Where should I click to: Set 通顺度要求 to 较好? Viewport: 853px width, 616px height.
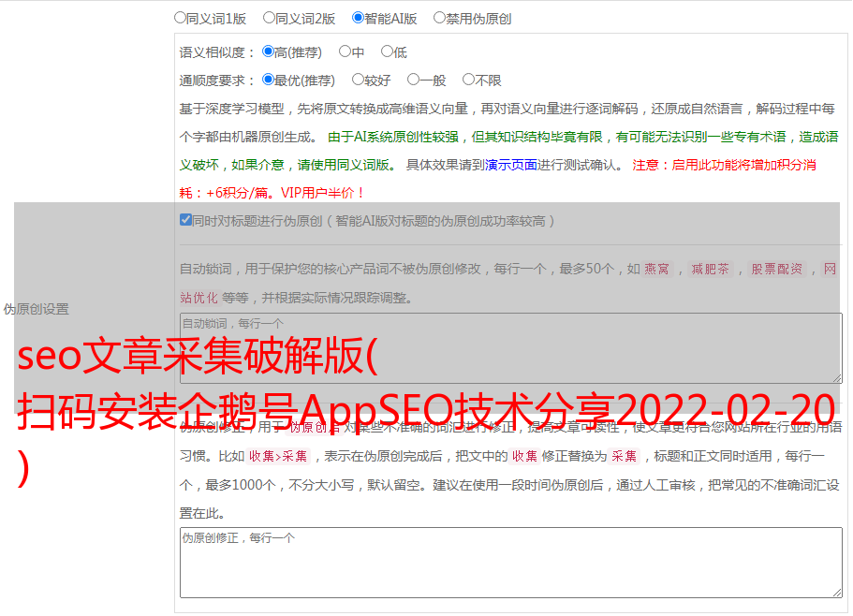pyautogui.click(x=358, y=80)
